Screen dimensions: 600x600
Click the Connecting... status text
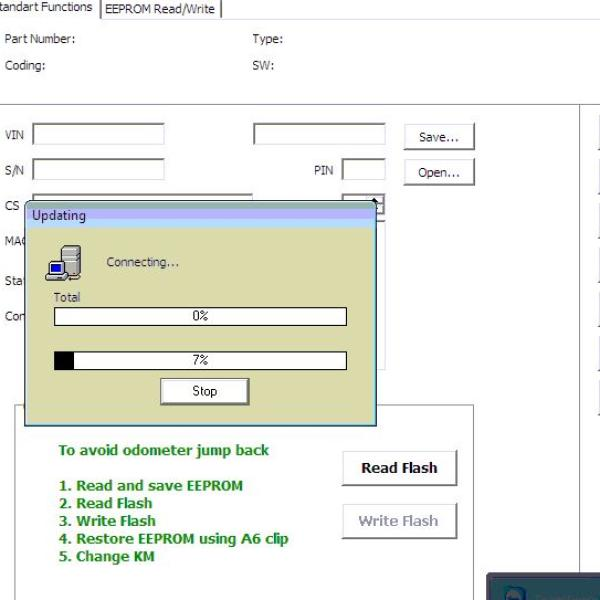[x=142, y=262]
